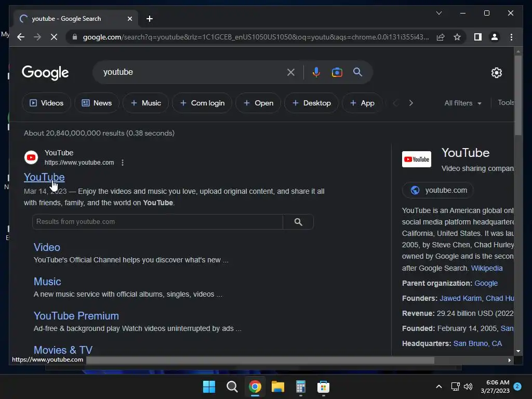This screenshot has height=399, width=532.
Task: Open more options for YouTube result
Action: [123, 163]
